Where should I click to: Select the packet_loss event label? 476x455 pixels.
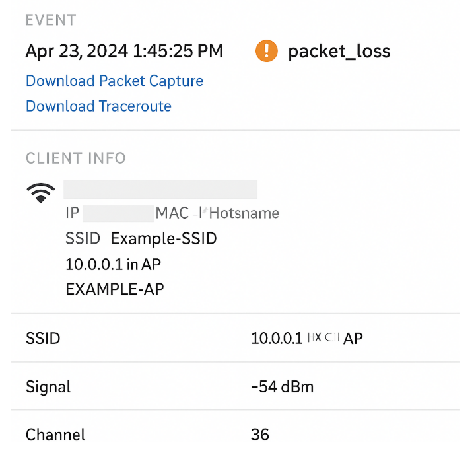pyautogui.click(x=339, y=52)
